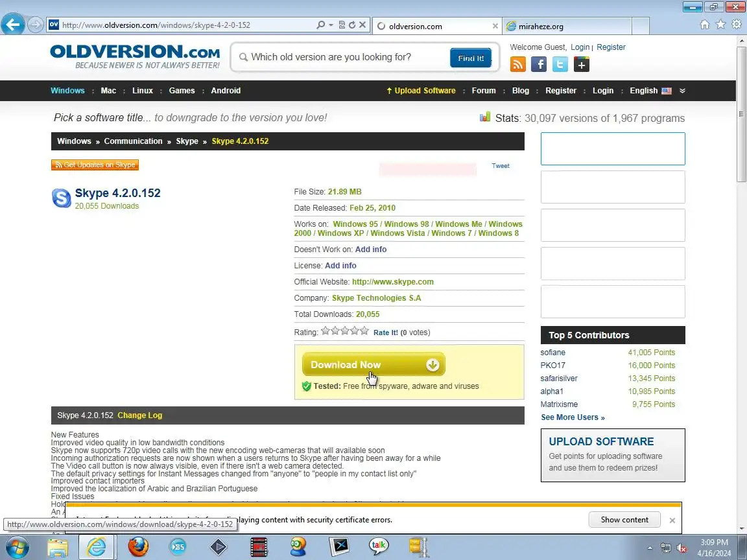Image resolution: width=747 pixels, height=560 pixels.
Task: Open the Blog nav link
Action: pyautogui.click(x=520, y=91)
